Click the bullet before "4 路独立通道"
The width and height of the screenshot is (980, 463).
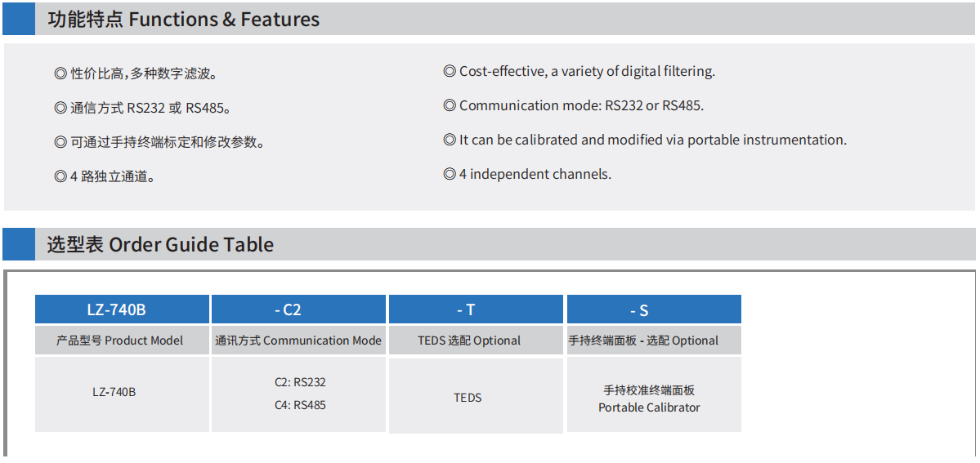pos(60,177)
